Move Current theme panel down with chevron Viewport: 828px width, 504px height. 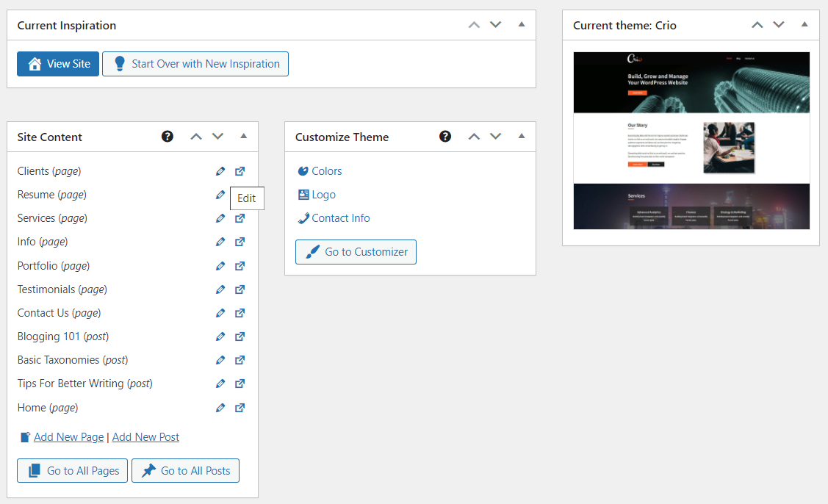point(779,24)
